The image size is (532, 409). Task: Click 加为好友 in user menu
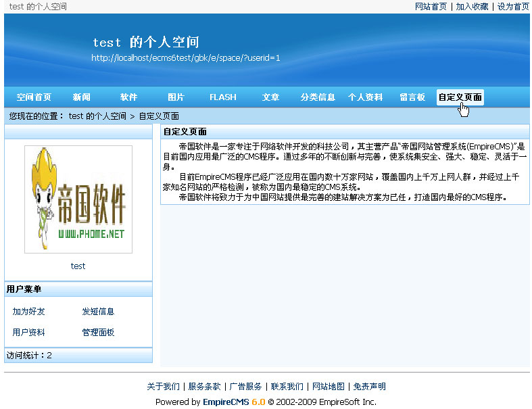pos(29,312)
